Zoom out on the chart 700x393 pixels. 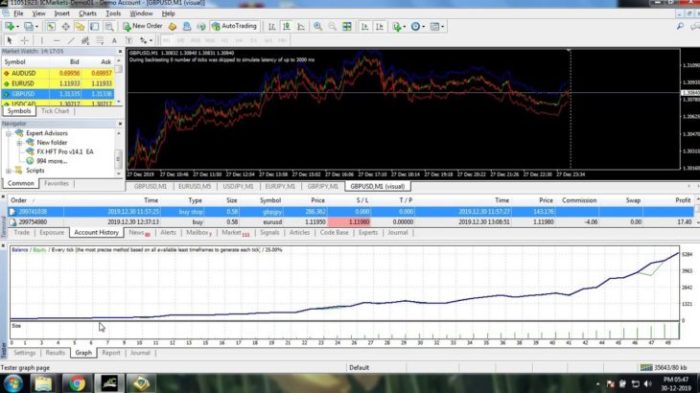[332, 26]
